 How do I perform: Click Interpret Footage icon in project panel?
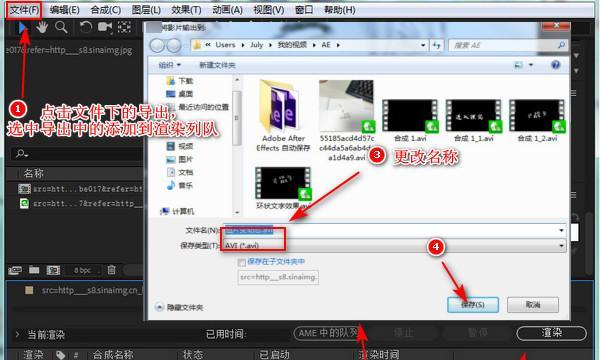(x=15, y=270)
